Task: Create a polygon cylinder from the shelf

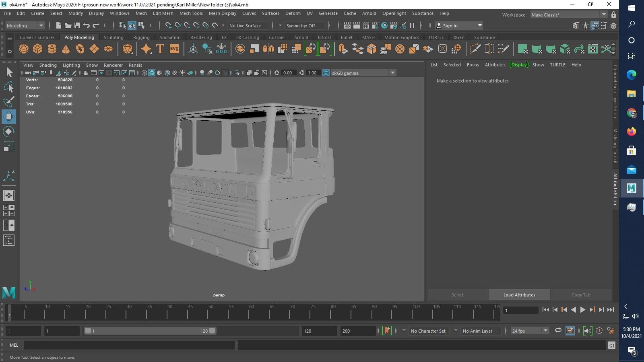Action: click(x=52, y=49)
